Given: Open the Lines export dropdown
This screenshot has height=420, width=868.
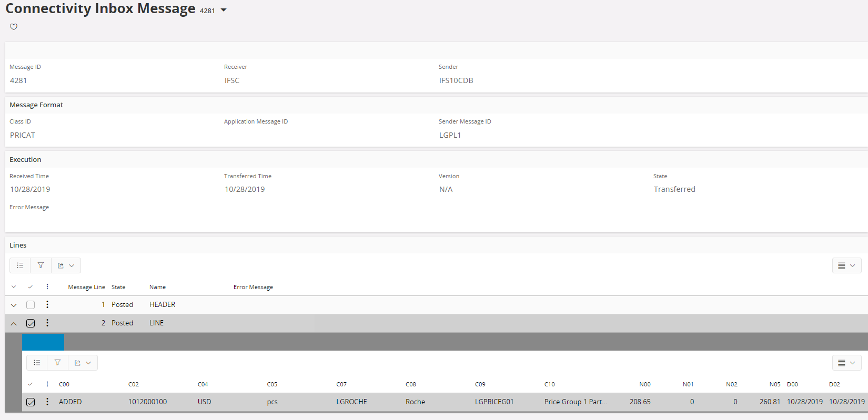Looking at the screenshot, I should [x=66, y=265].
